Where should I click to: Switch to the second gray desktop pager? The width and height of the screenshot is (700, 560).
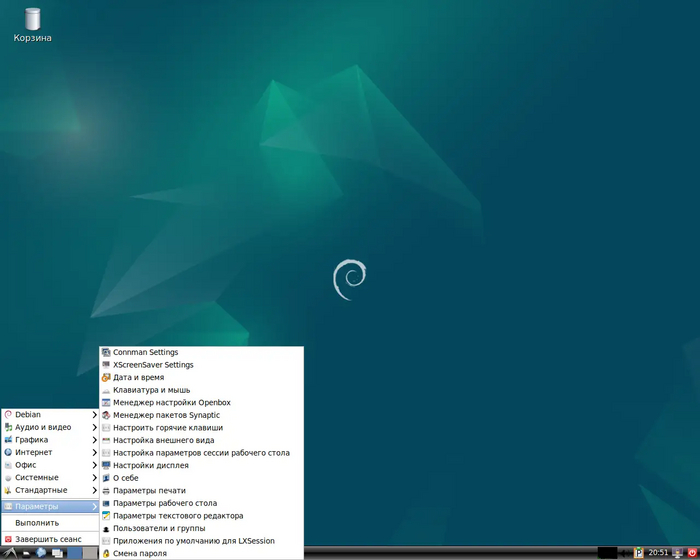[x=90, y=553]
